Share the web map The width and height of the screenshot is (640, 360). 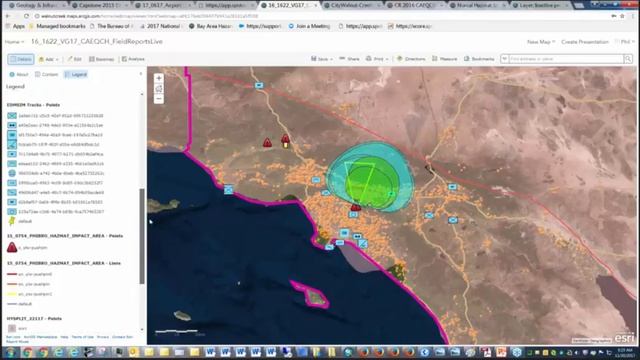[x=349, y=59]
